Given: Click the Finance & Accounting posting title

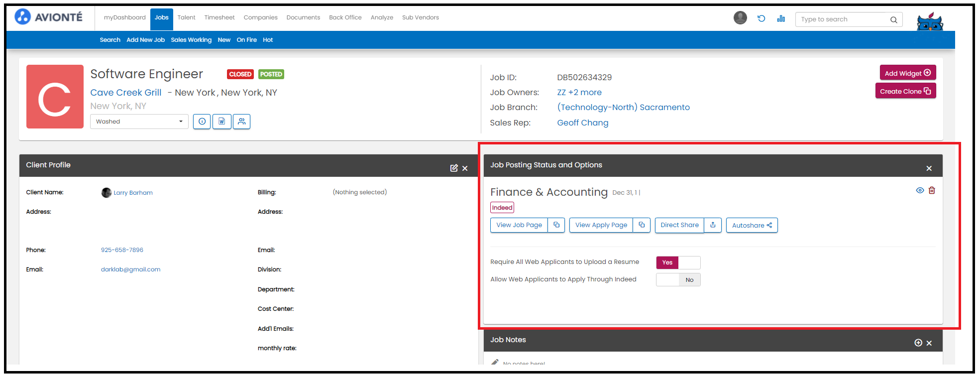Looking at the screenshot, I should click(548, 192).
